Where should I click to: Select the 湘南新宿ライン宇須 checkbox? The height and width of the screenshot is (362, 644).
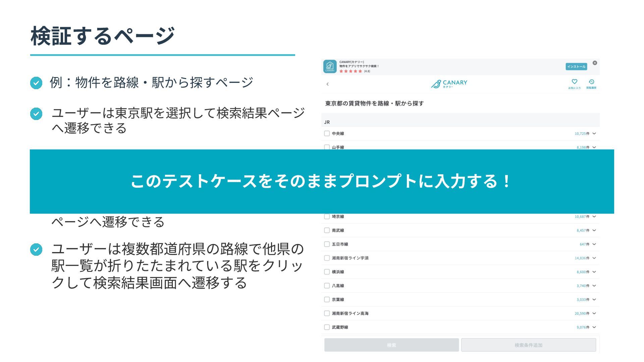click(x=327, y=258)
